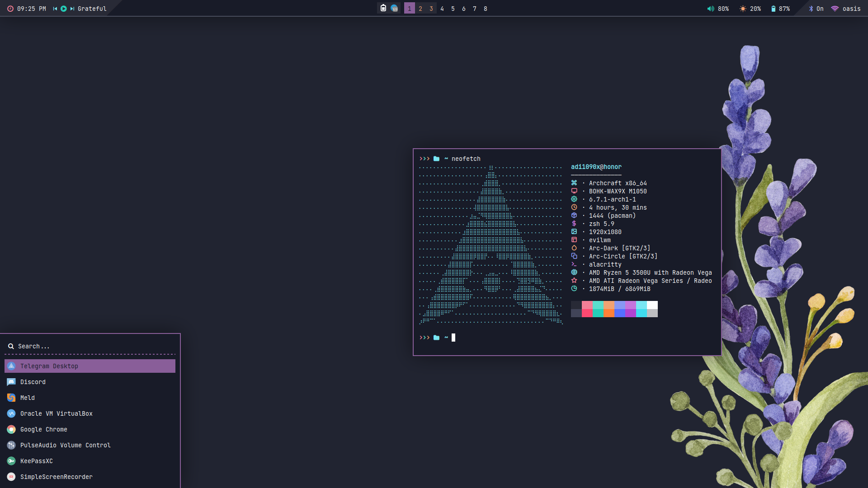Skip to the previous track

(x=55, y=9)
